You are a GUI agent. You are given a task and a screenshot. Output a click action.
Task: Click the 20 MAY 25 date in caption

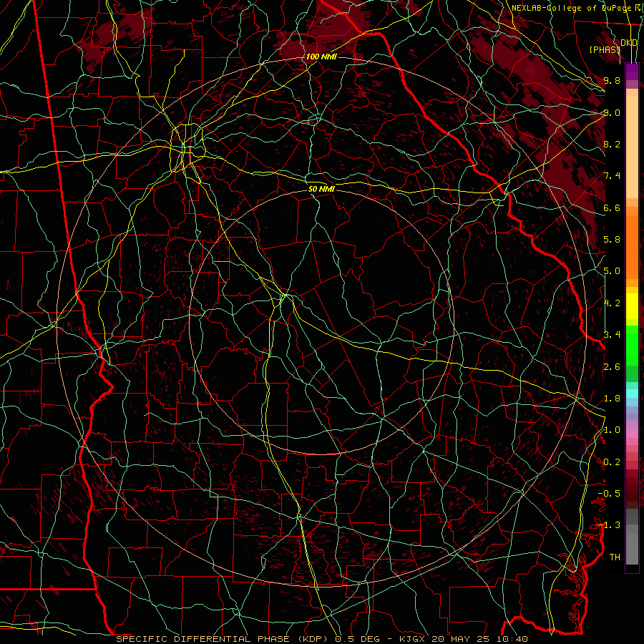click(x=464, y=639)
